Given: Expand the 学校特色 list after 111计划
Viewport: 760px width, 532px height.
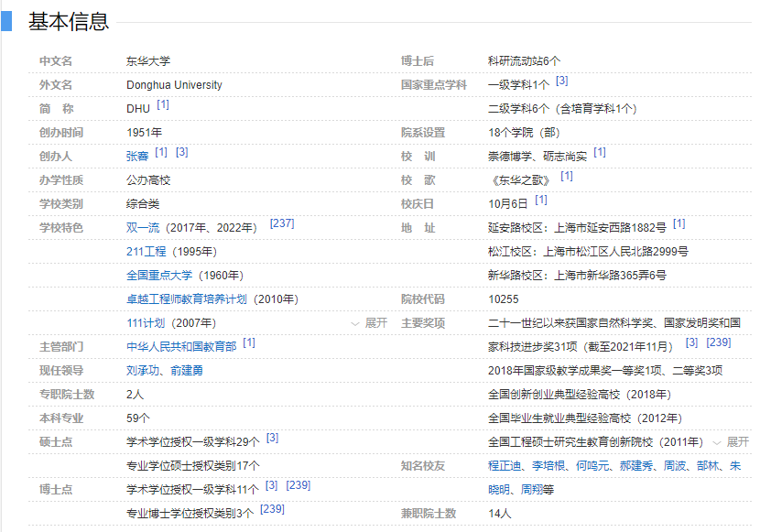Looking at the screenshot, I should click(x=369, y=323).
